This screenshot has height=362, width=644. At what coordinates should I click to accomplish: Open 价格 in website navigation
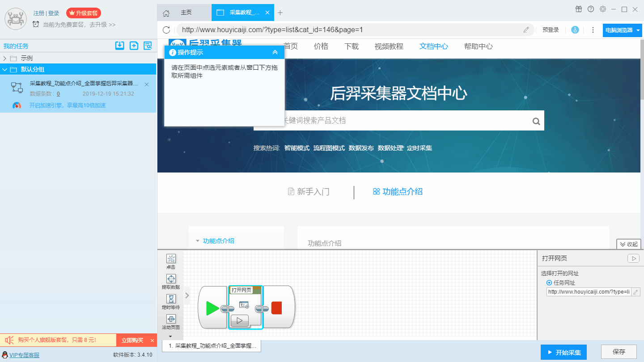point(321,46)
